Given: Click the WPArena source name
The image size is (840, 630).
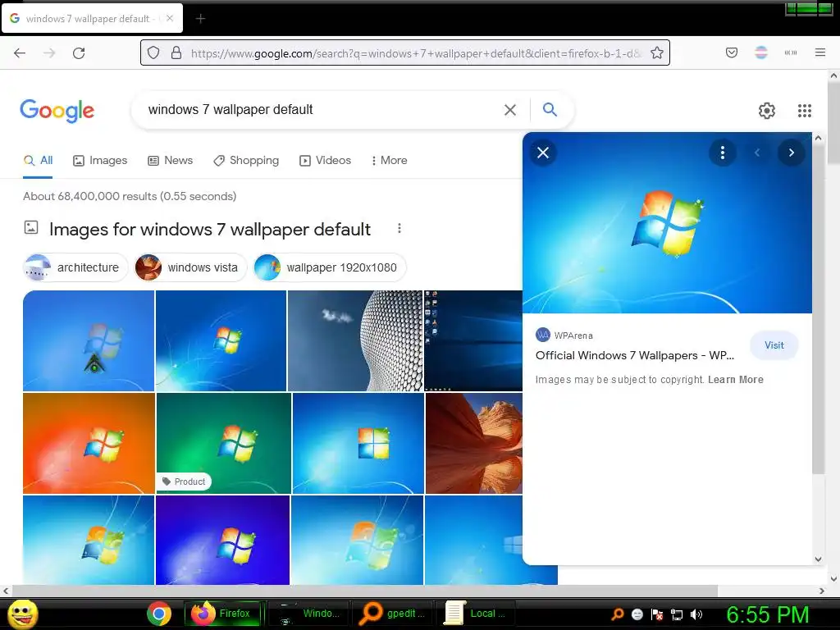Looking at the screenshot, I should click(x=573, y=336).
